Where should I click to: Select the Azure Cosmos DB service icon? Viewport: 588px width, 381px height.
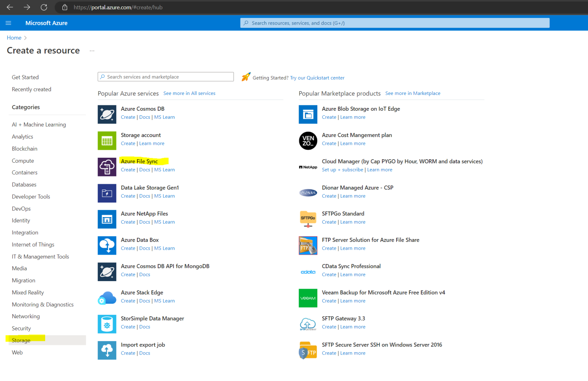[x=107, y=114]
